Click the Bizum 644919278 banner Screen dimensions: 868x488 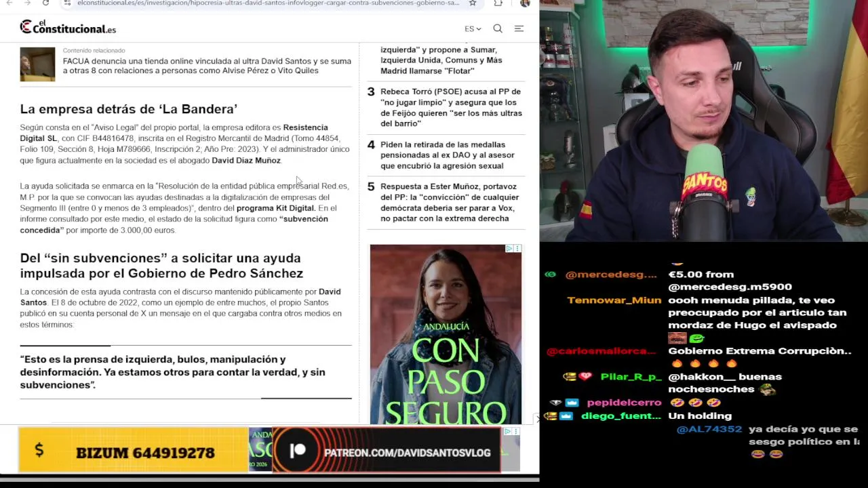(x=134, y=450)
